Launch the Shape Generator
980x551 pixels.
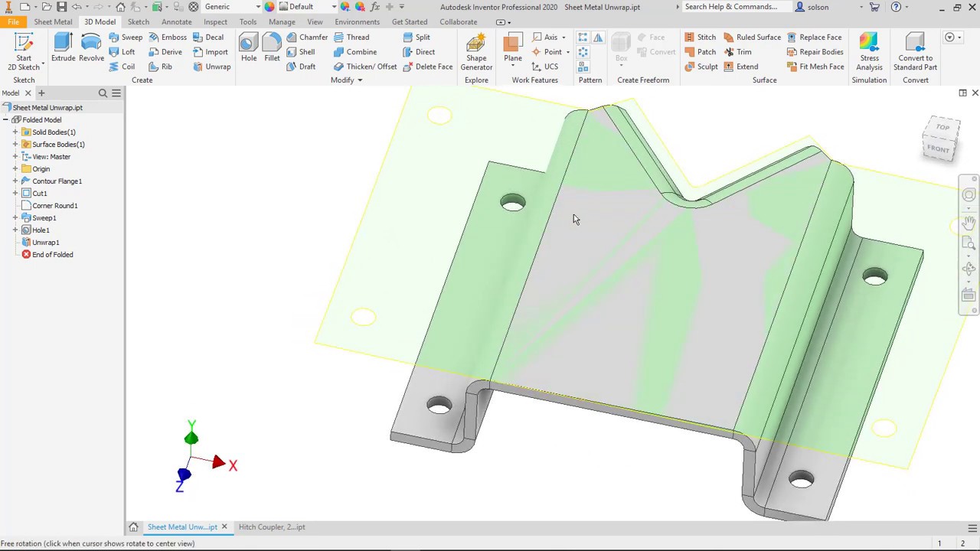tap(476, 52)
